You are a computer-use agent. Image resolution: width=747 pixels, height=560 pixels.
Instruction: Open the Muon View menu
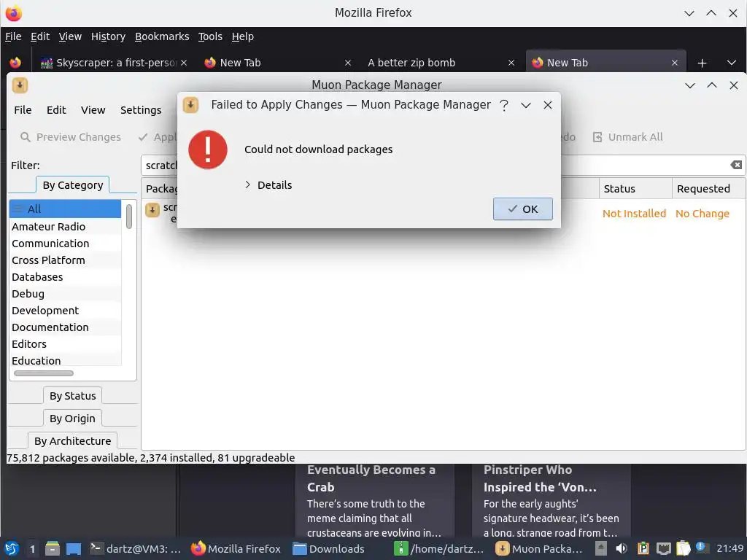(93, 110)
